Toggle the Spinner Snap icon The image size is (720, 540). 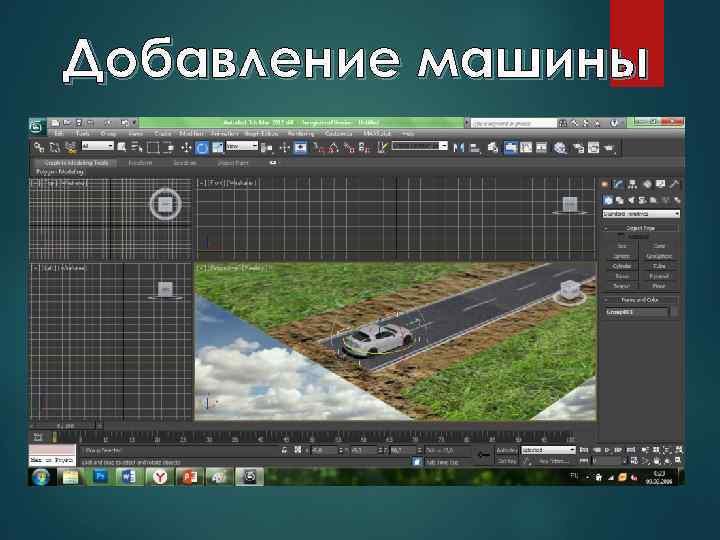(365, 147)
